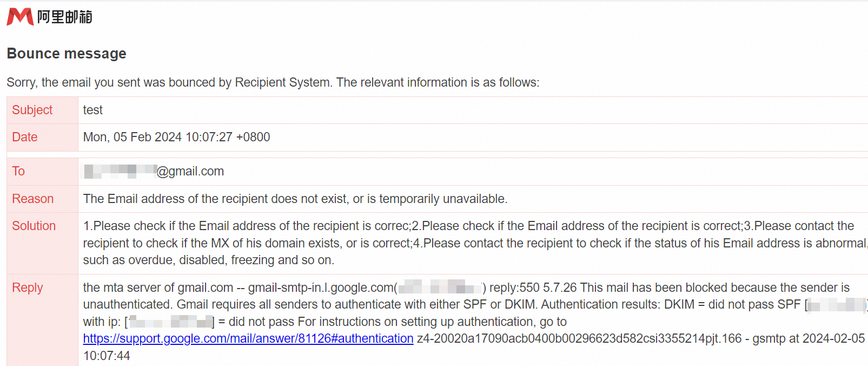Screen dimensions: 868x366
Task: Select the To row label
Action: click(x=18, y=171)
